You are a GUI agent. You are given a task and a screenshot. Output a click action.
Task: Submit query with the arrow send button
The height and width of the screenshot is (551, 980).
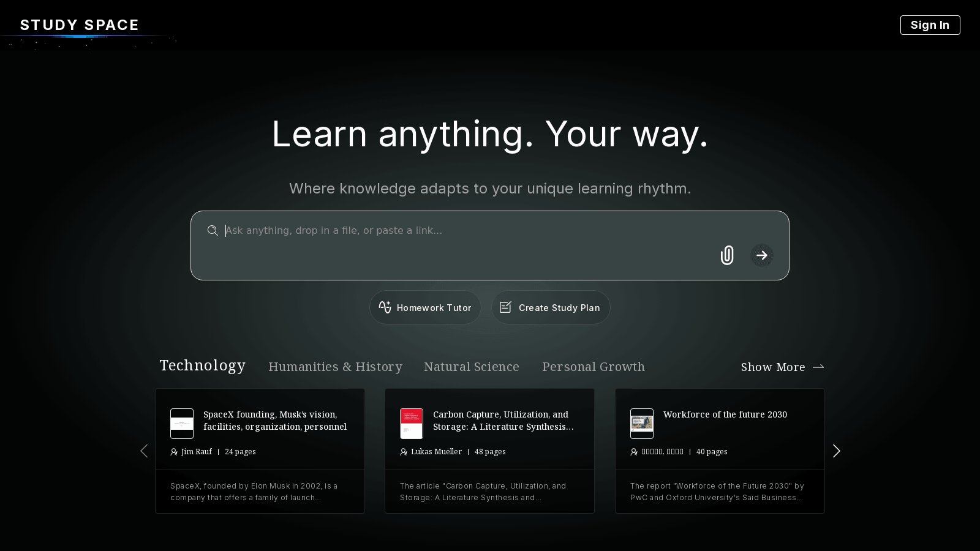click(x=762, y=255)
